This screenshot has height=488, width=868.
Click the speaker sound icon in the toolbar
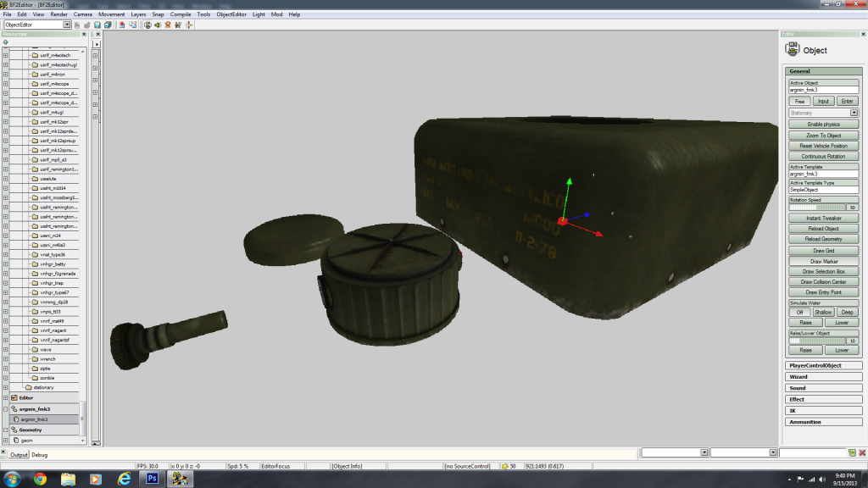point(159,25)
